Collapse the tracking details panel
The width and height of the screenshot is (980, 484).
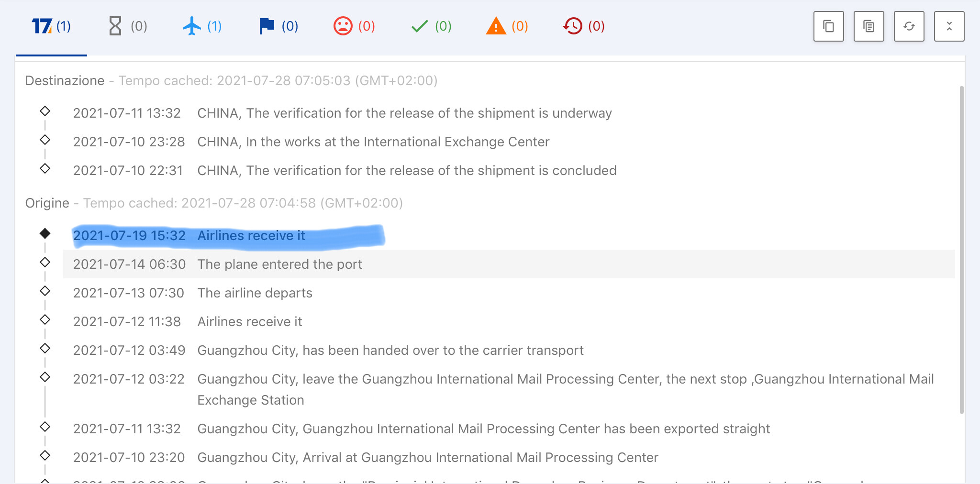click(x=949, y=26)
